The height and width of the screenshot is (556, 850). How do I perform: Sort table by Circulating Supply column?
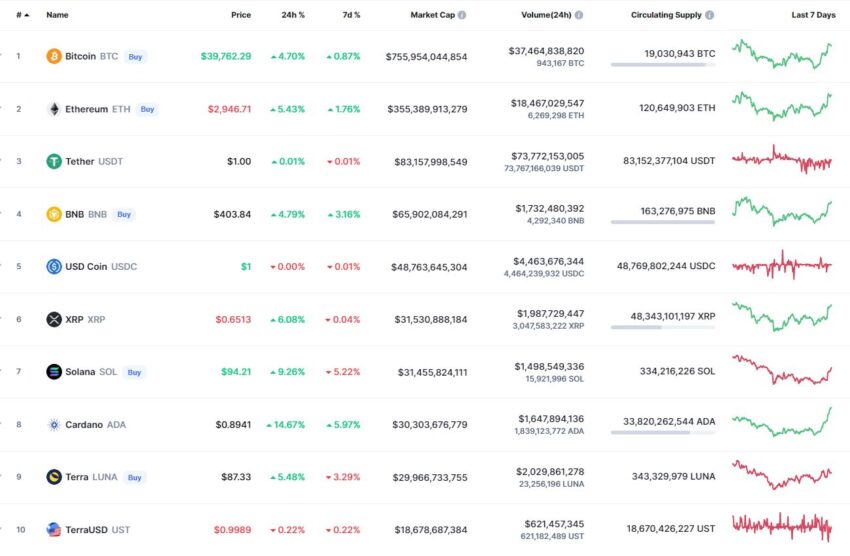pos(666,15)
